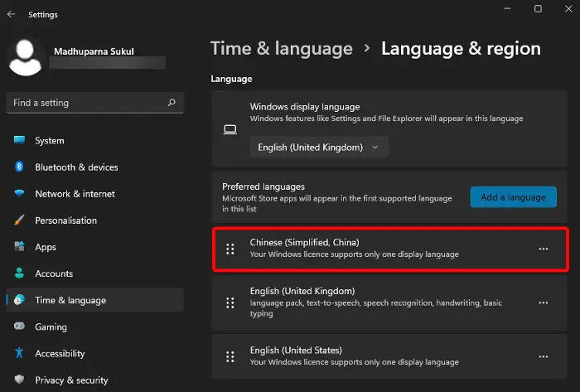Select the English (United Kingdom) language name

[x=302, y=292]
